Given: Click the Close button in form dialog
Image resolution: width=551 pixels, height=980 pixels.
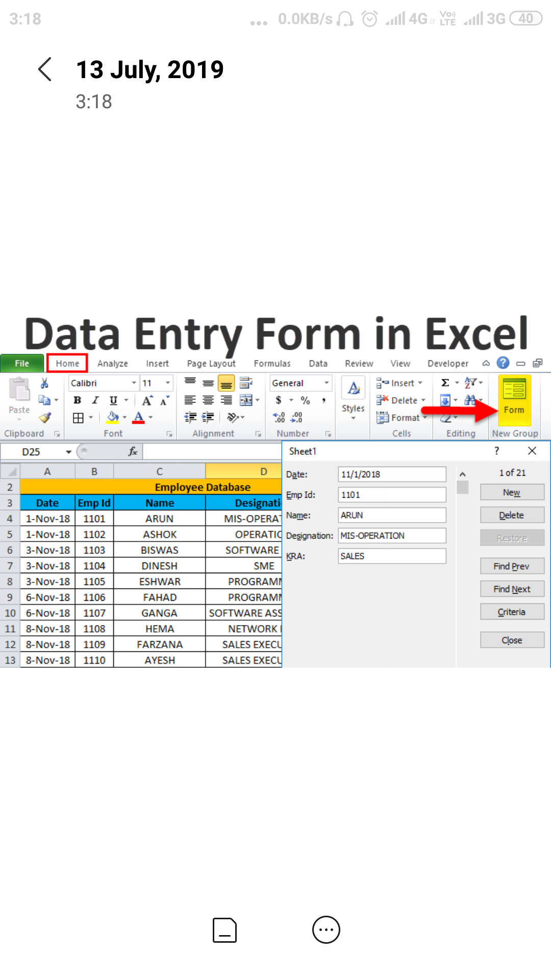Looking at the screenshot, I should click(x=512, y=640).
